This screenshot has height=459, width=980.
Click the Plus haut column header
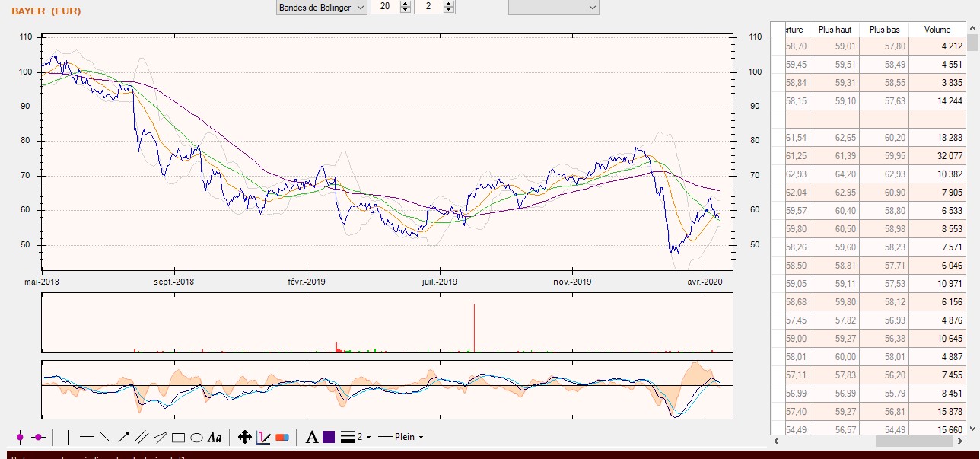pyautogui.click(x=835, y=29)
